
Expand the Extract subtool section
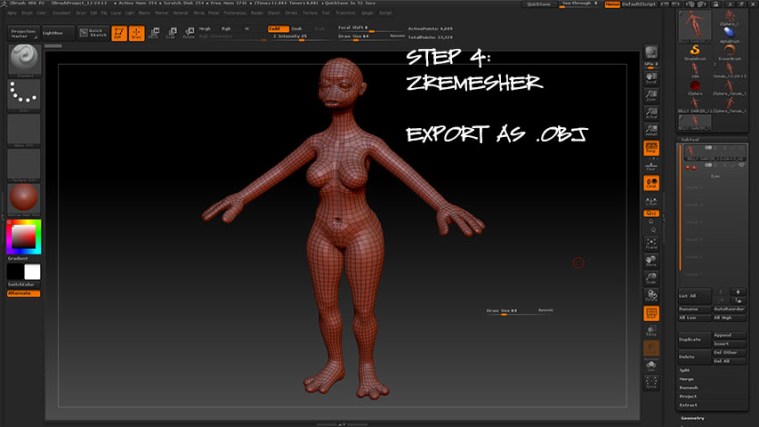[x=687, y=404]
